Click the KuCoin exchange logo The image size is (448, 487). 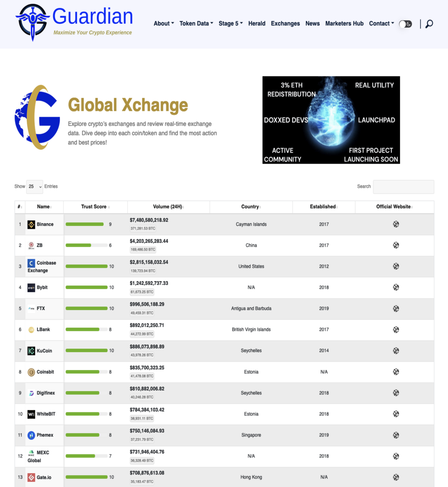[31, 351]
